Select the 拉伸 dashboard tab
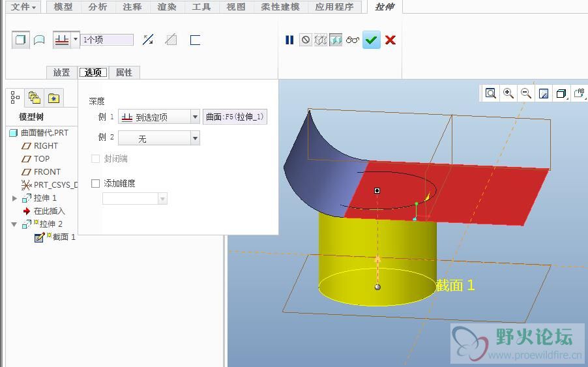 click(385, 7)
